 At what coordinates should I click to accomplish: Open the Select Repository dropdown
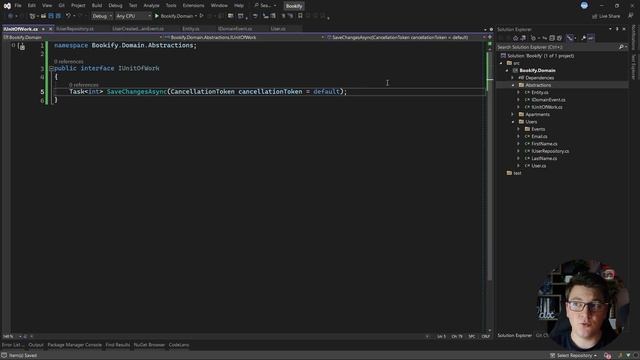pos(573,356)
